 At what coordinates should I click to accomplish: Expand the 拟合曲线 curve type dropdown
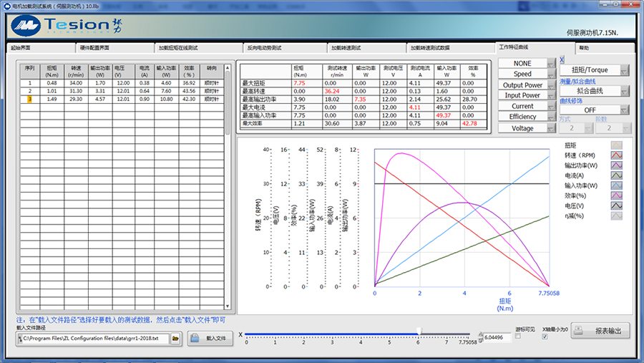point(594,91)
